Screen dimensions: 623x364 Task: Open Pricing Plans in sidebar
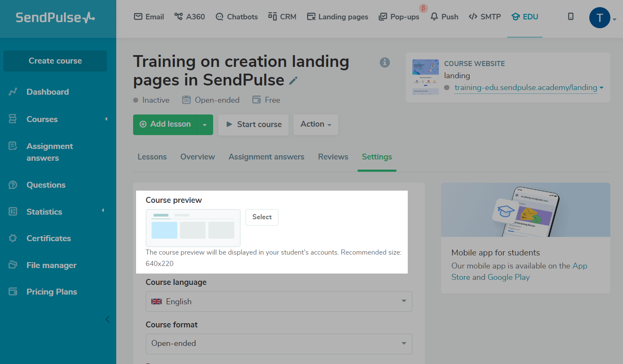pyautogui.click(x=51, y=292)
